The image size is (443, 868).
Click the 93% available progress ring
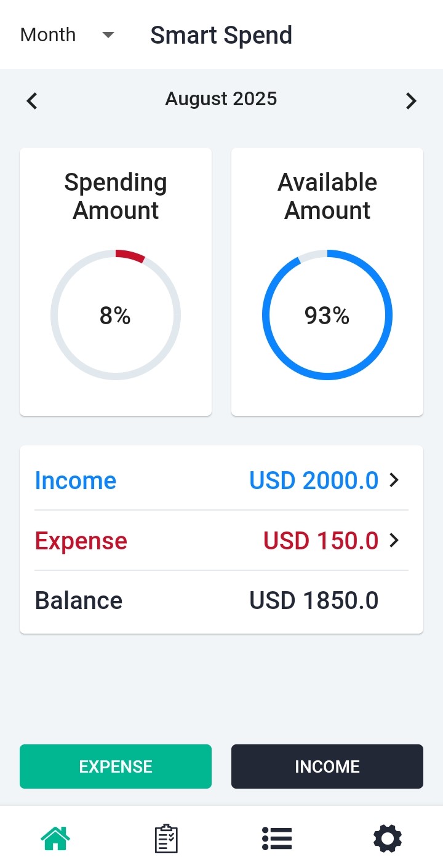[x=327, y=315]
